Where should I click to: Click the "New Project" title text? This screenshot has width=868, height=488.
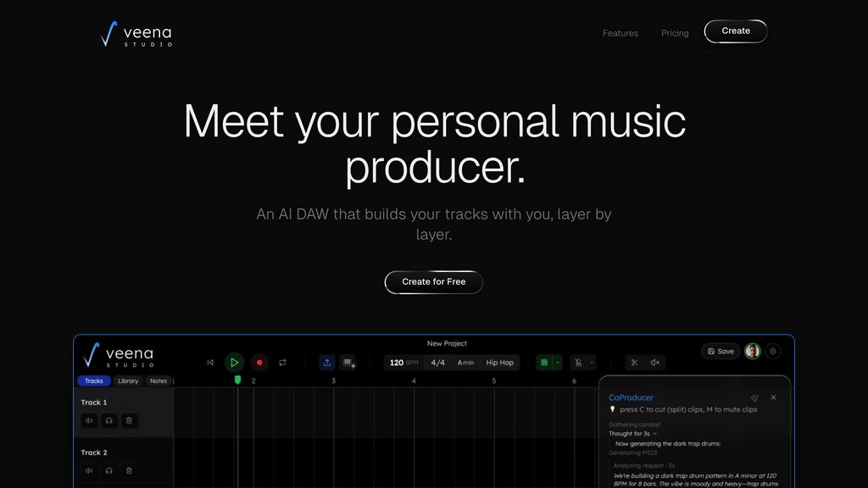click(x=447, y=344)
